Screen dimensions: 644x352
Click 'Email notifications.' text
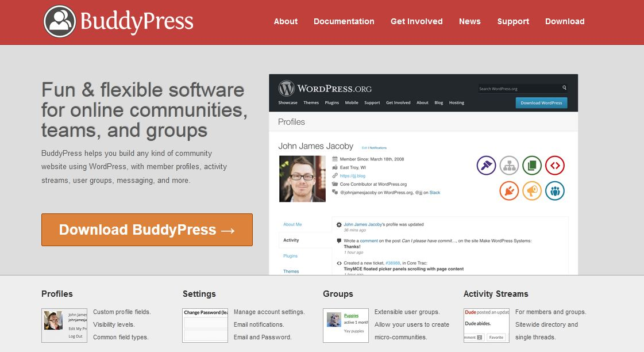click(259, 325)
